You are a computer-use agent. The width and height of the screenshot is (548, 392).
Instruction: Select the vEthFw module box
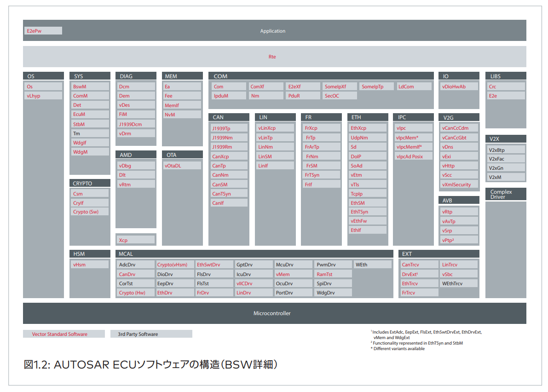(368, 221)
